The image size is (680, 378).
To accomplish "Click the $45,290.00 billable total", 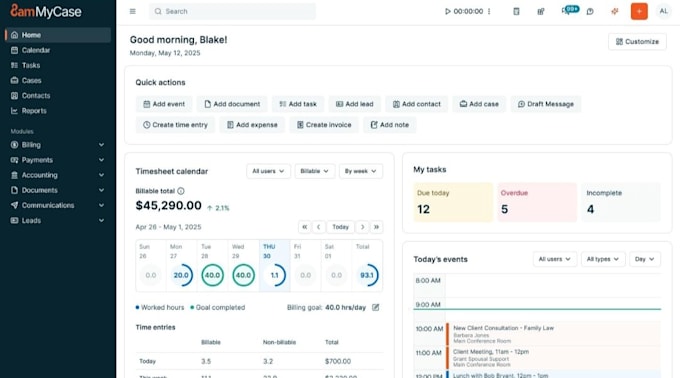I will pos(169,205).
